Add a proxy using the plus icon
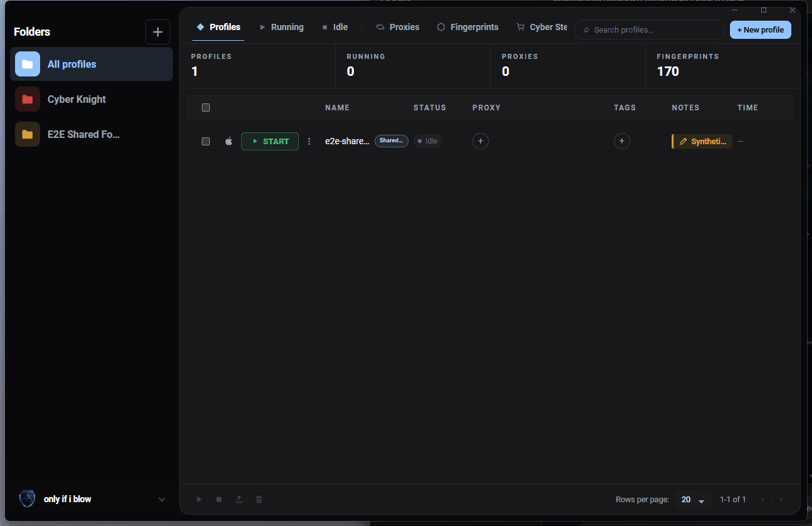Image resolution: width=812 pixels, height=526 pixels. click(481, 141)
